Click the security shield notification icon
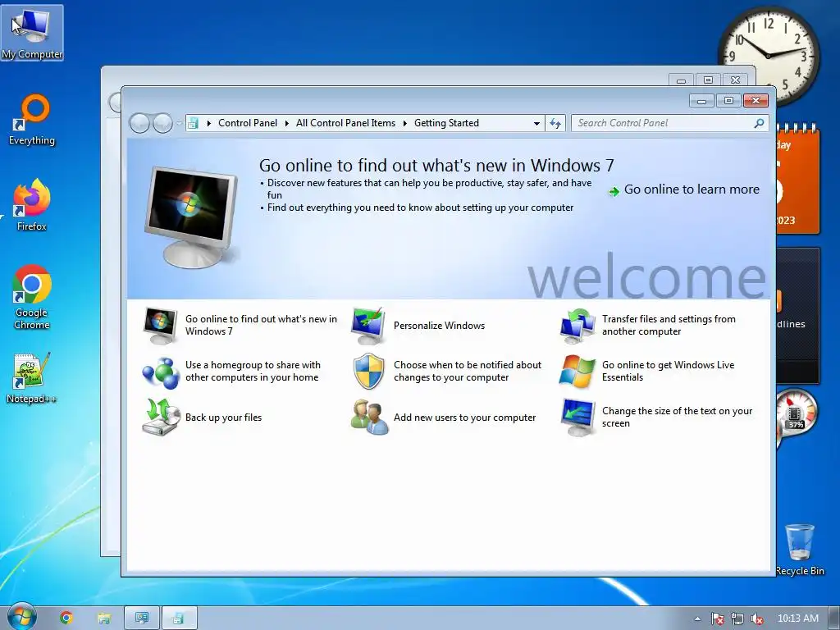Screen dimensions: 840x630 coord(368,372)
